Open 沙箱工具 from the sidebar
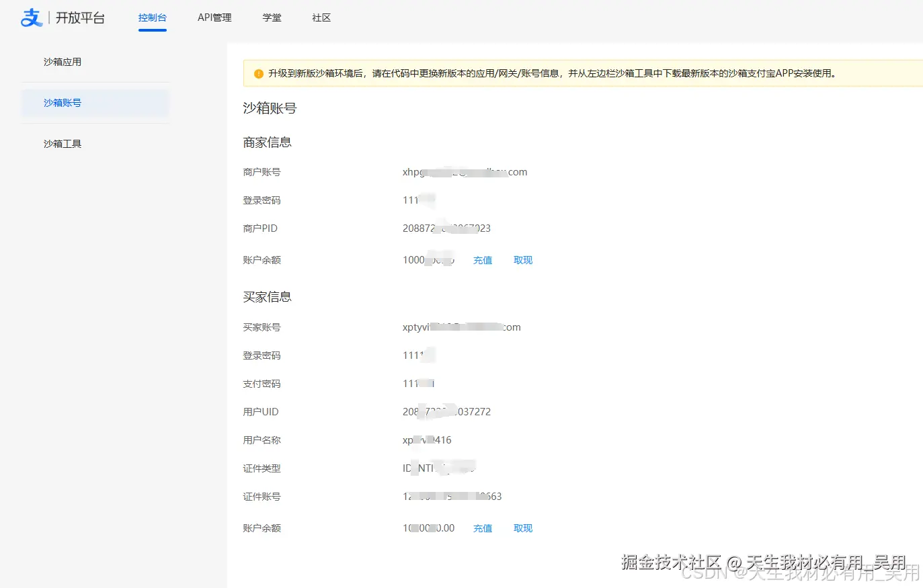Image resolution: width=923 pixels, height=588 pixels. pyautogui.click(x=62, y=143)
